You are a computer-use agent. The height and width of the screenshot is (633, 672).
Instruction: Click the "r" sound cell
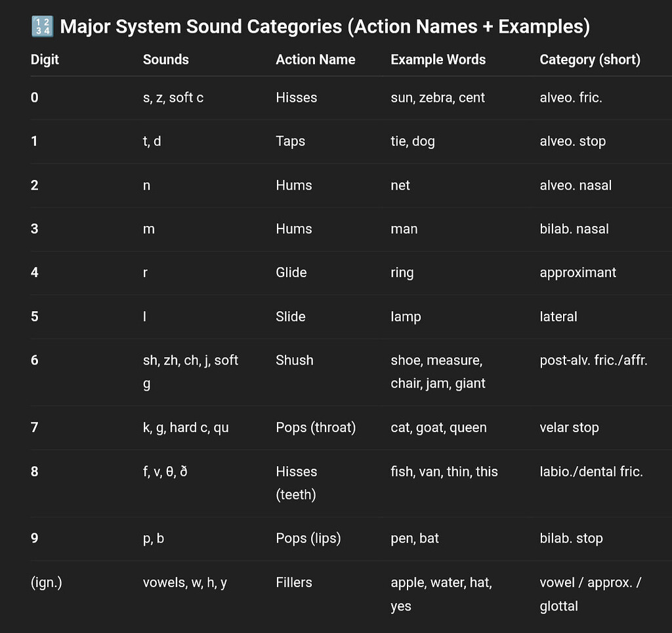[145, 273]
